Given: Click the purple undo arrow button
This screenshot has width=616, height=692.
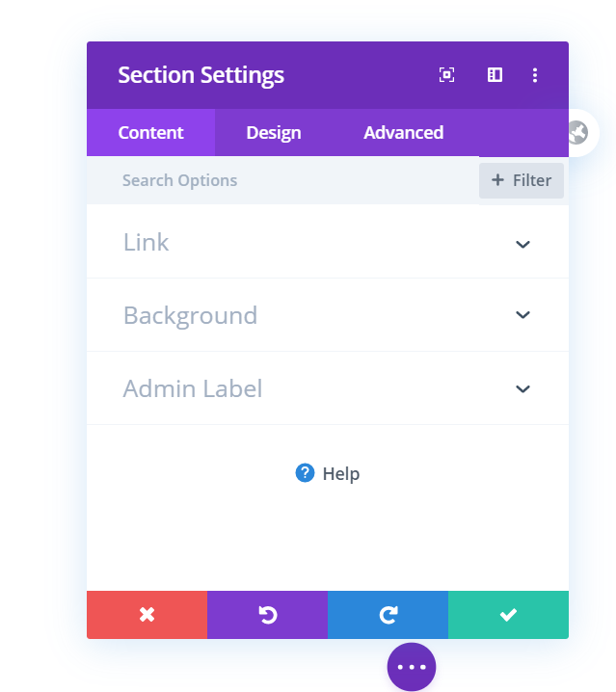Looking at the screenshot, I should point(268,614).
